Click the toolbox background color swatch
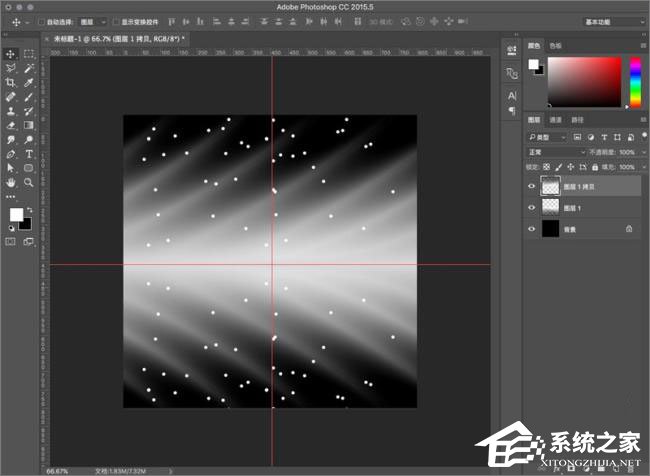The width and height of the screenshot is (650, 476). [x=26, y=224]
